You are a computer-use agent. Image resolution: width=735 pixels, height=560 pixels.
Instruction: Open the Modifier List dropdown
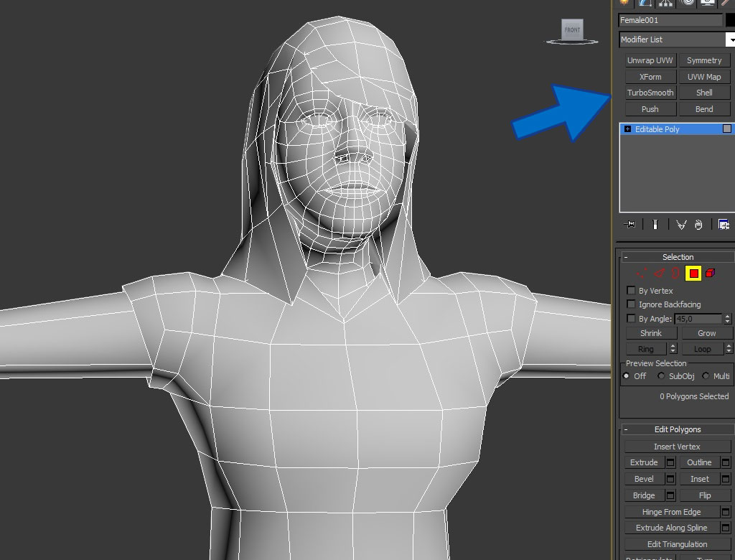coord(676,39)
